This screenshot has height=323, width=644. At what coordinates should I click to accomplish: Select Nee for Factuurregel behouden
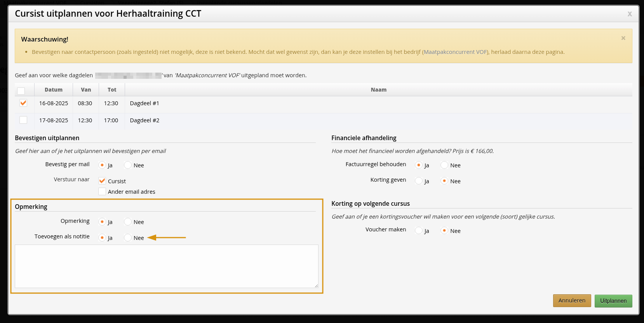click(444, 165)
